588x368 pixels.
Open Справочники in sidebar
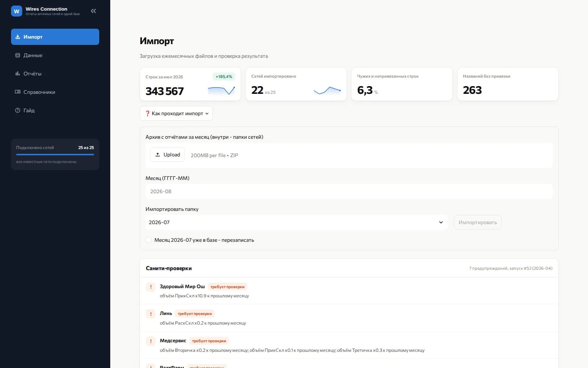(x=55, y=92)
